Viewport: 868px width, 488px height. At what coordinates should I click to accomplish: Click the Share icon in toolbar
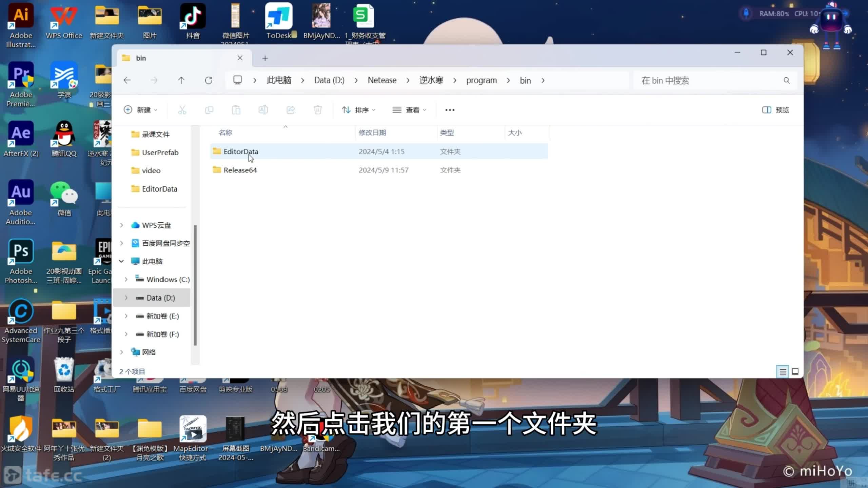coord(291,110)
